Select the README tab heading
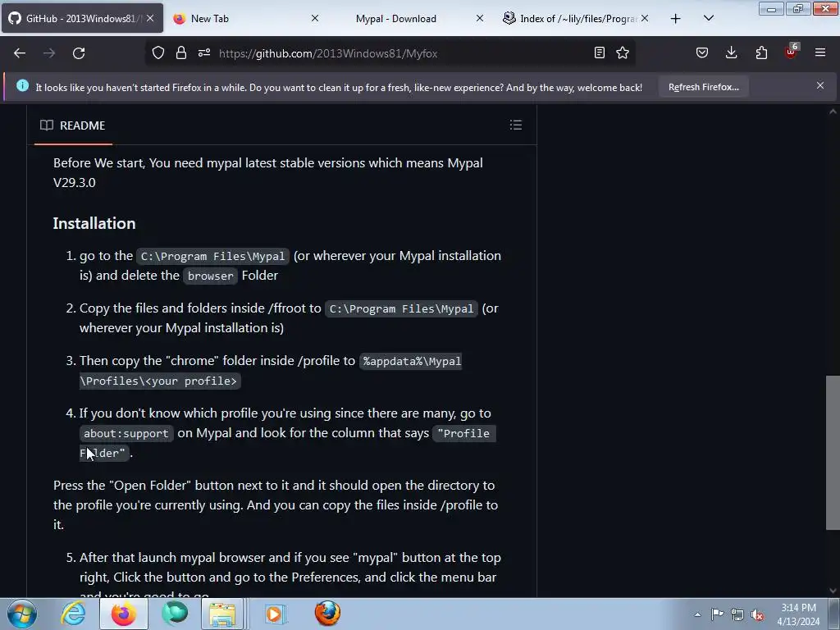 click(72, 126)
